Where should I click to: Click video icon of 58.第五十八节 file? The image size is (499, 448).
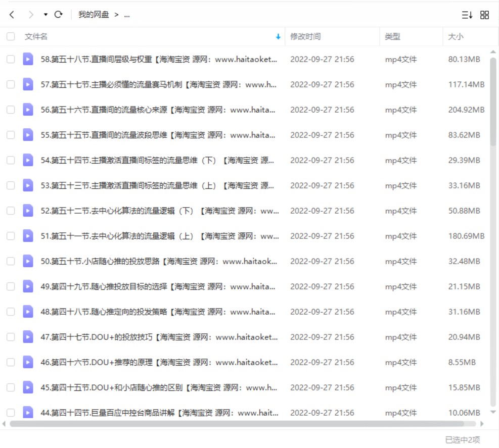(x=28, y=59)
